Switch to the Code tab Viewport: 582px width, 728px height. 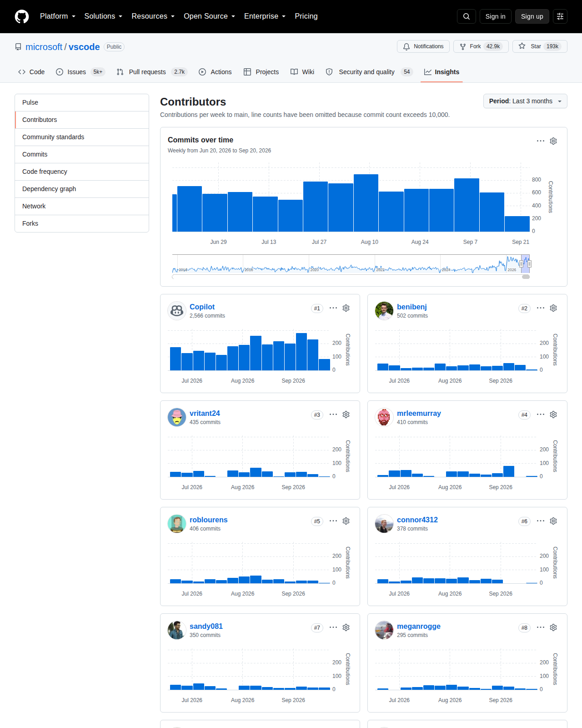pos(31,72)
